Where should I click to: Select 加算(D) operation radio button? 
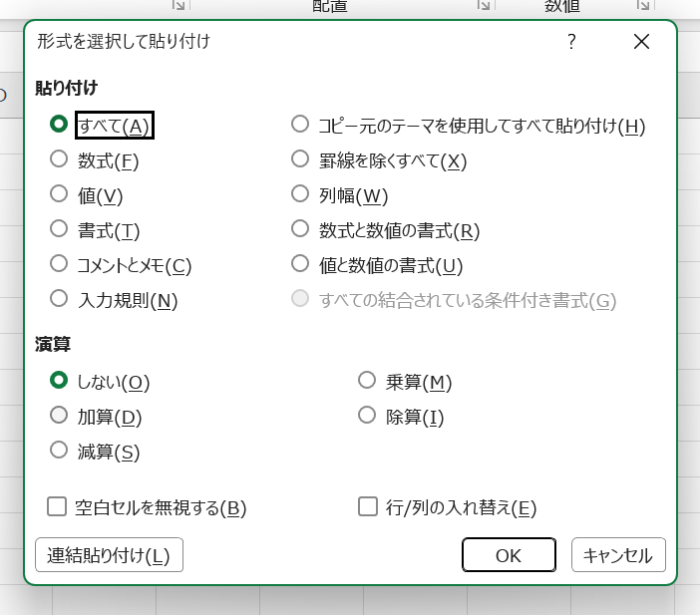59,415
